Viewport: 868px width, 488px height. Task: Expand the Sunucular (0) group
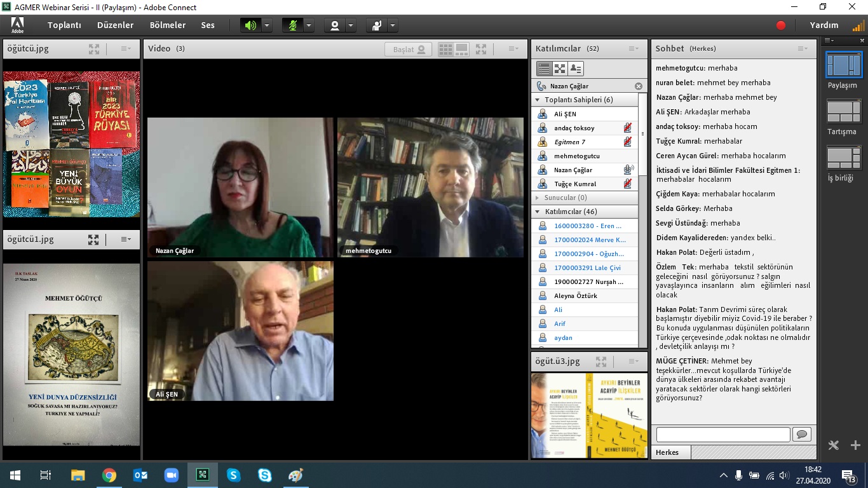(537, 198)
